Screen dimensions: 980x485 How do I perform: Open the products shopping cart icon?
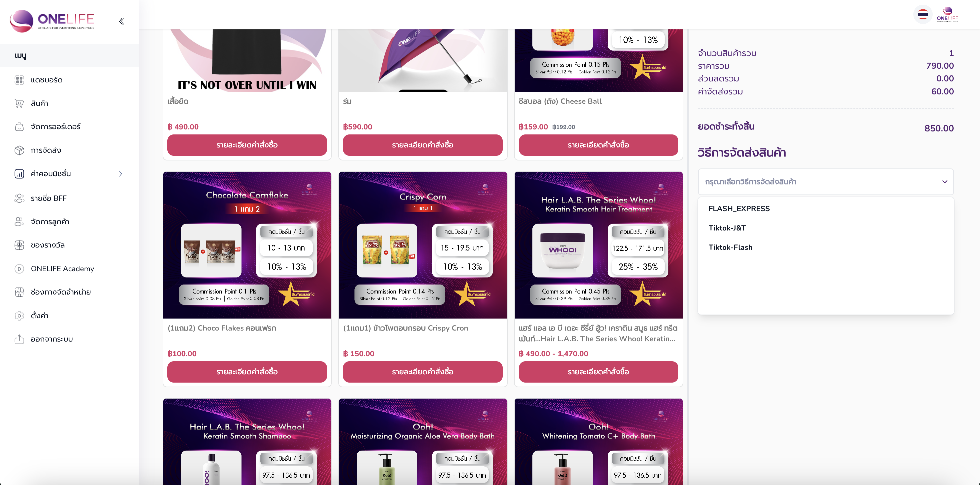click(x=19, y=103)
